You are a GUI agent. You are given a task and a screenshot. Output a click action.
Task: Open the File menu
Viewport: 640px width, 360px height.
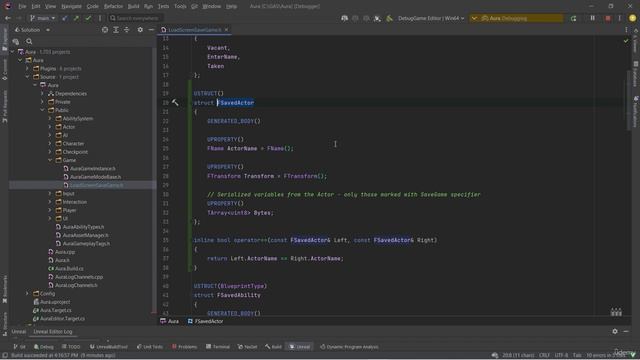(22, 7)
